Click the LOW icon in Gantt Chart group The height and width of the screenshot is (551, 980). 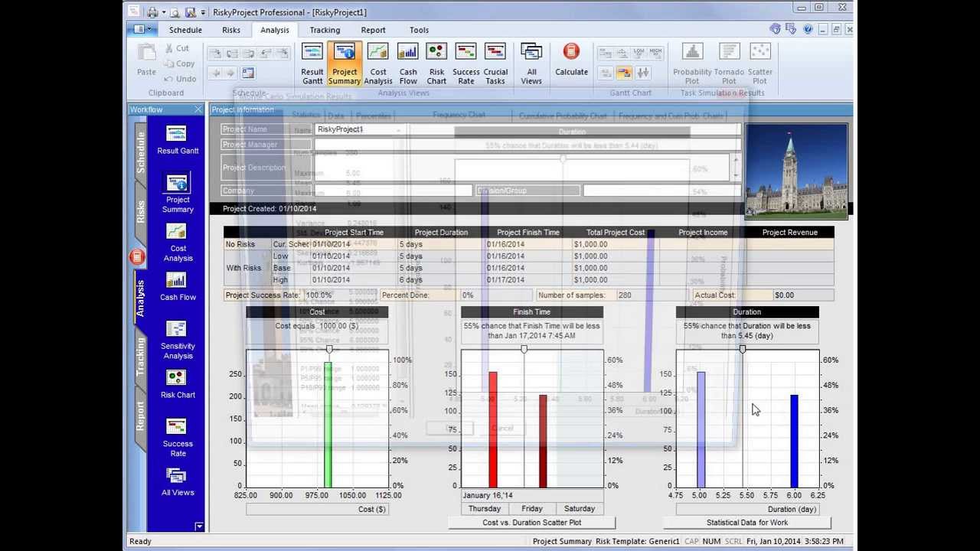(639, 53)
